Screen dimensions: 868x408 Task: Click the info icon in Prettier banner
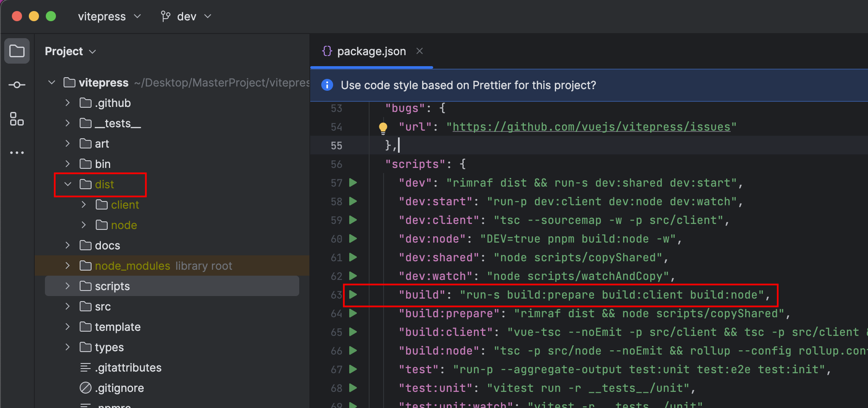(x=327, y=85)
